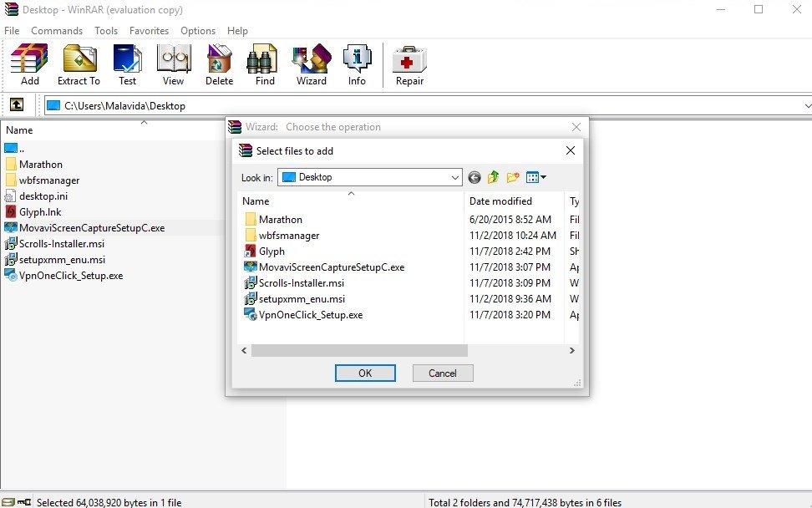812x508 pixels.
Task: Select setupxmm_enu.msi in main window list
Action: click(62, 260)
